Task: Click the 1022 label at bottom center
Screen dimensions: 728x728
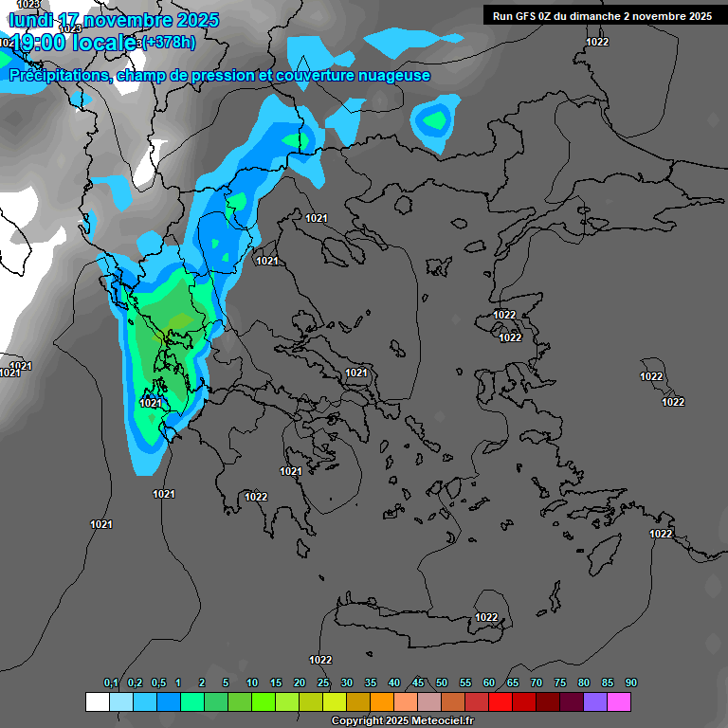Action: [320, 660]
